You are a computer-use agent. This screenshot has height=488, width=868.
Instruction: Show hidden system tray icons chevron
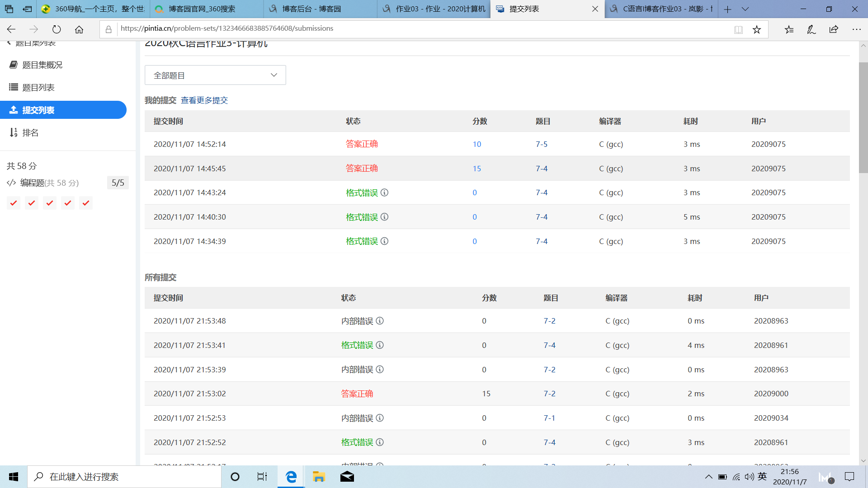point(708,477)
